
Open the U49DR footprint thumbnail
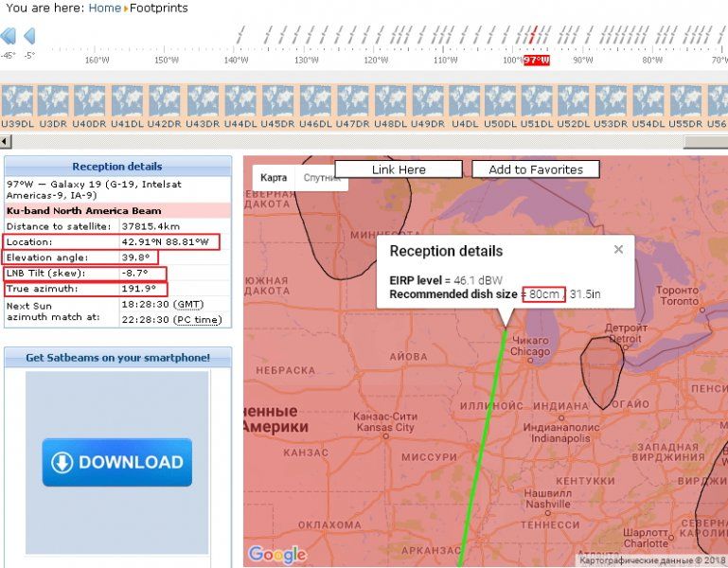coord(428,101)
